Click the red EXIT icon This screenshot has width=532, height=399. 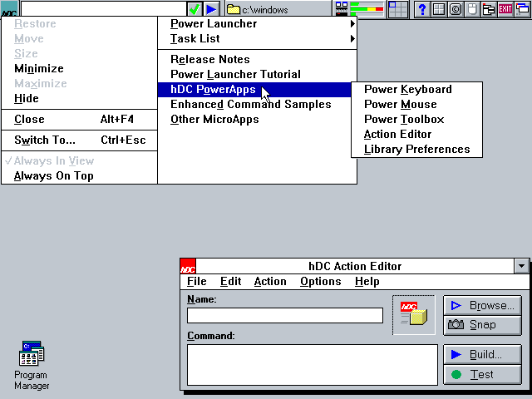tap(505, 9)
